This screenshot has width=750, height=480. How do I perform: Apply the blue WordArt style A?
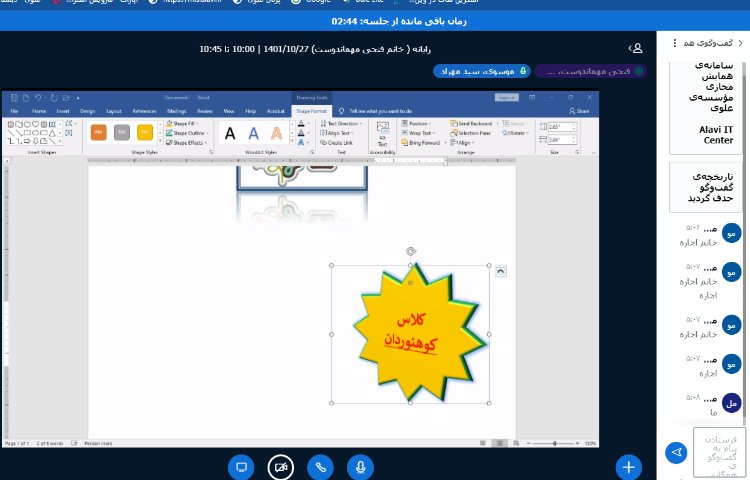coord(254,133)
